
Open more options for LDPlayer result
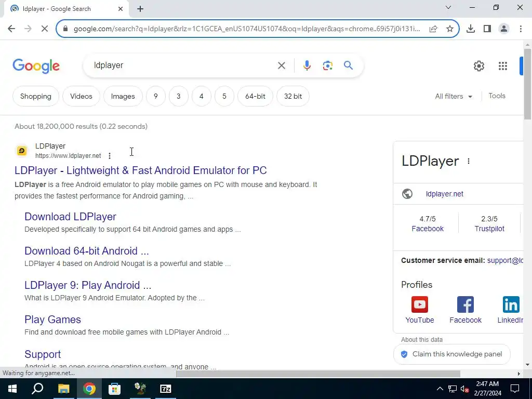109,156
